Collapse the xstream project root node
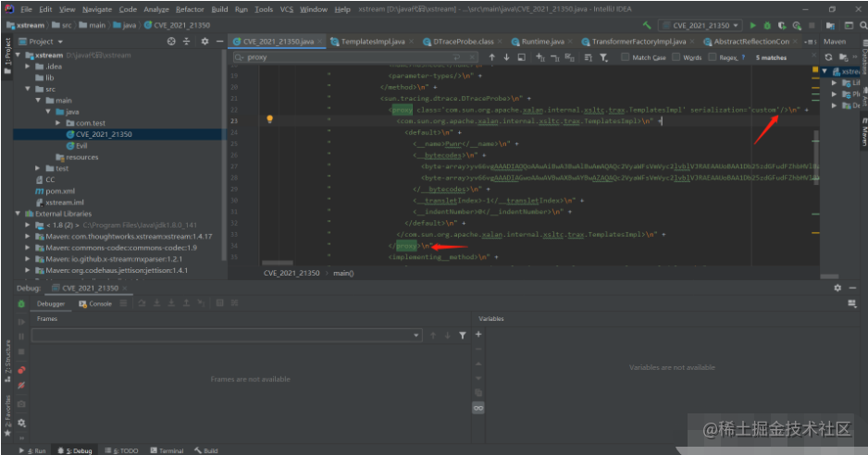This screenshot has width=868, height=455. pyautogui.click(x=19, y=55)
